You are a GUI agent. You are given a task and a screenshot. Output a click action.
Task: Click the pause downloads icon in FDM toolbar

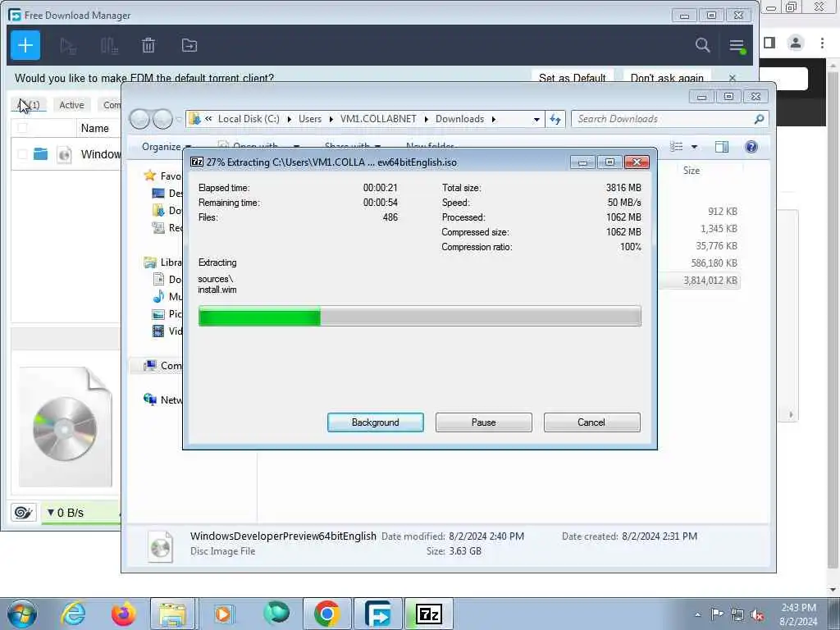click(x=109, y=46)
